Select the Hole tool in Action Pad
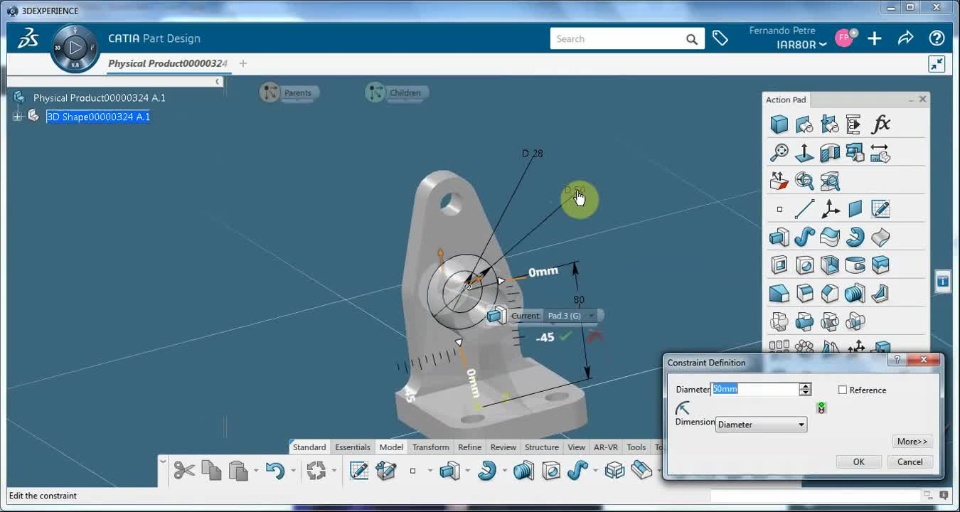Screen dimensions: 960x512 click(804, 265)
